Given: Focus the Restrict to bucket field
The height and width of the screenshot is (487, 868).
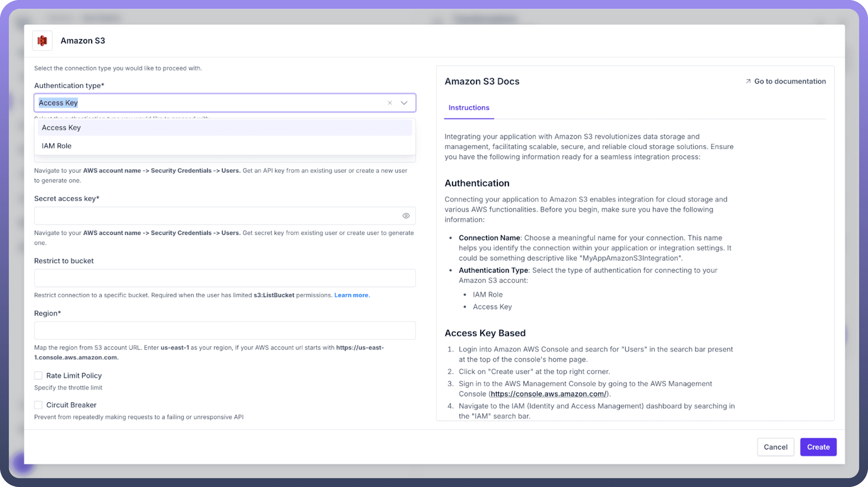Looking at the screenshot, I should [x=224, y=278].
